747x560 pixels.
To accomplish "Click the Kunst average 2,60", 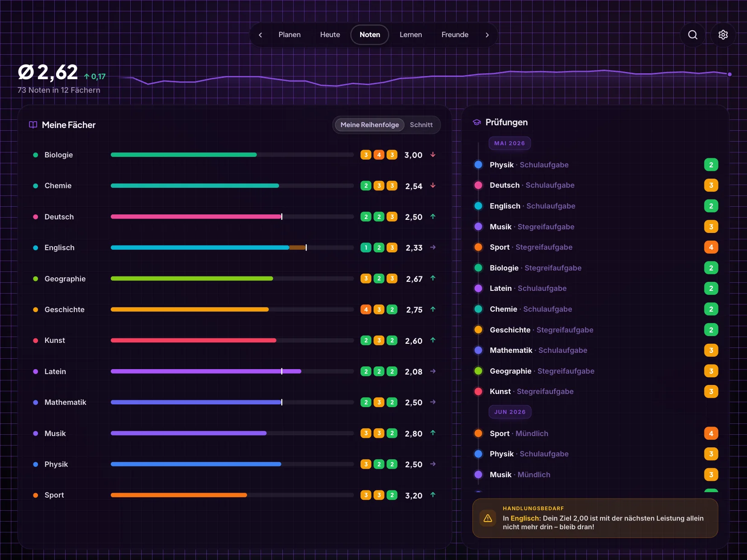I will [414, 341].
